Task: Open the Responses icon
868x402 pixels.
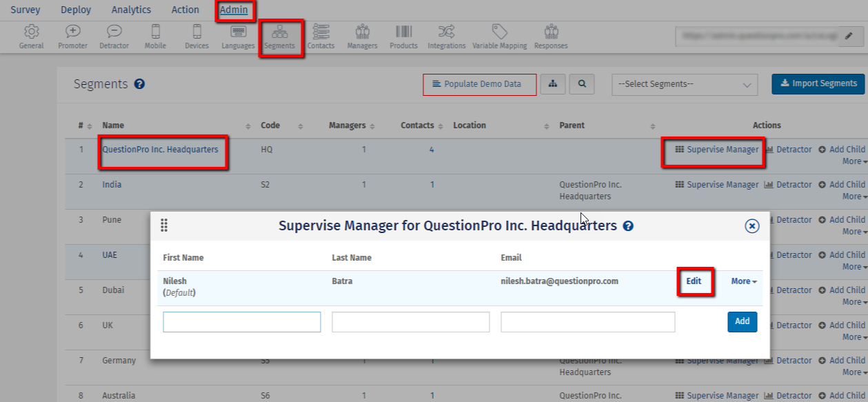Action: click(551, 37)
